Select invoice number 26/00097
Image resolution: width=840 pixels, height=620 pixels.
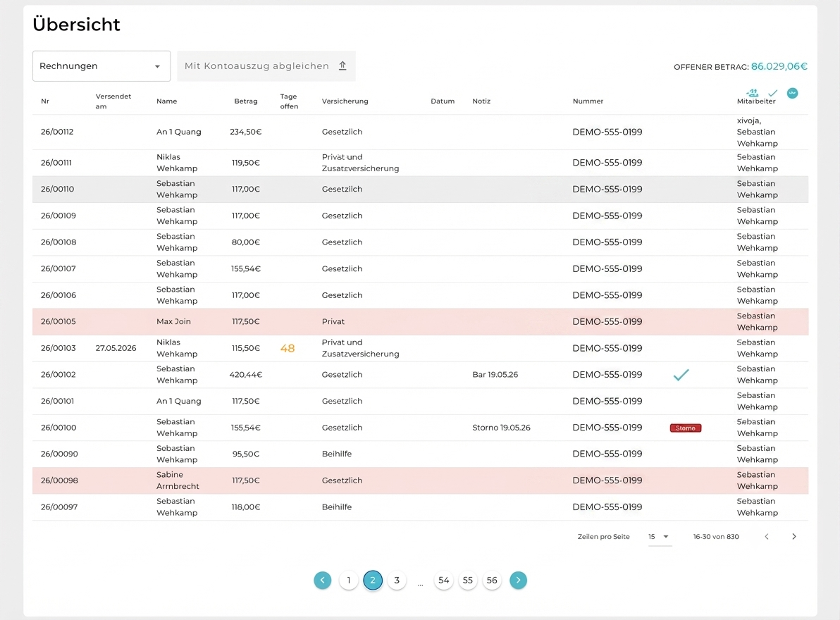tap(59, 507)
